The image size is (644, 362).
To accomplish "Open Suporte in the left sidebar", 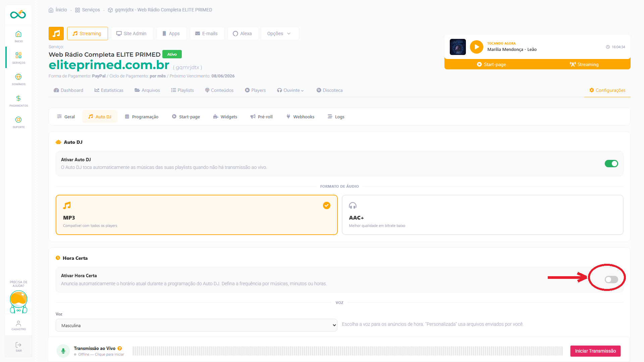I will click(18, 122).
